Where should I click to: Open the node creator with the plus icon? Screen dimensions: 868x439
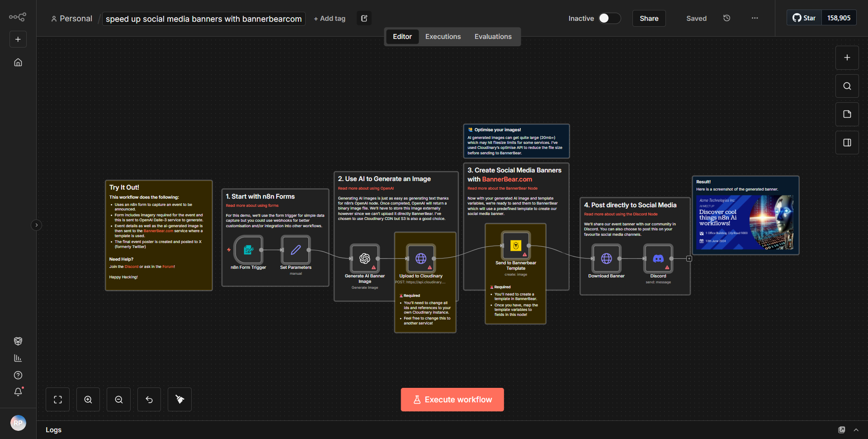click(x=847, y=57)
